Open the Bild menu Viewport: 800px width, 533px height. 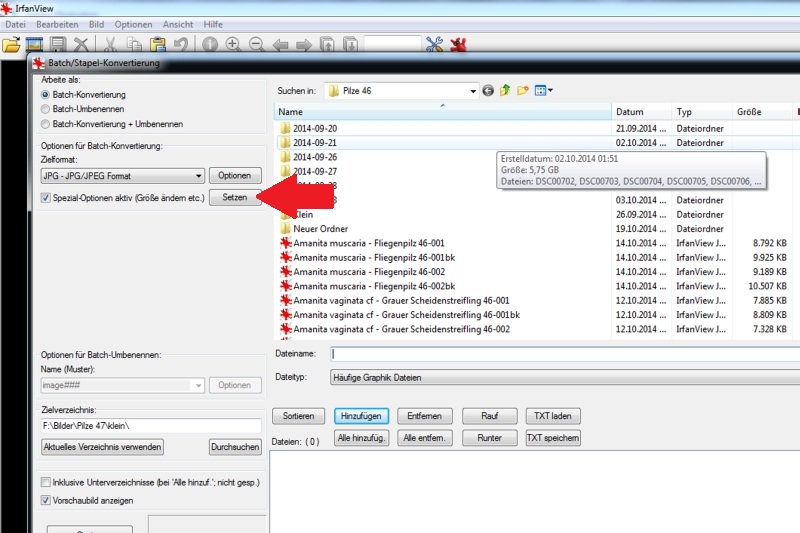click(x=96, y=23)
